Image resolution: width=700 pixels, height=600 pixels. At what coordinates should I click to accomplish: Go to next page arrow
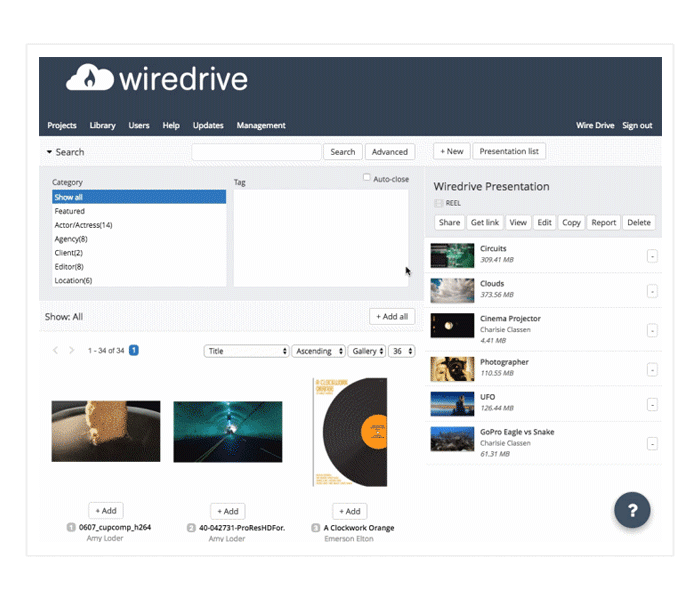point(71,350)
